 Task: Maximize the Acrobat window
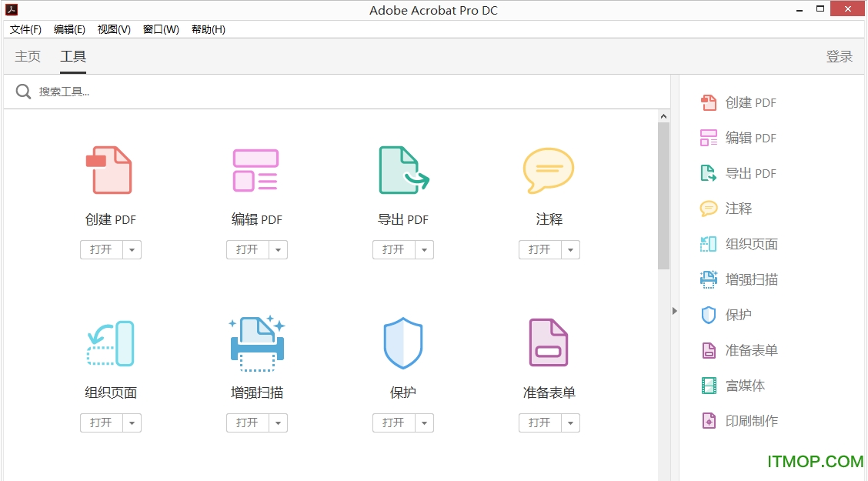(820, 9)
